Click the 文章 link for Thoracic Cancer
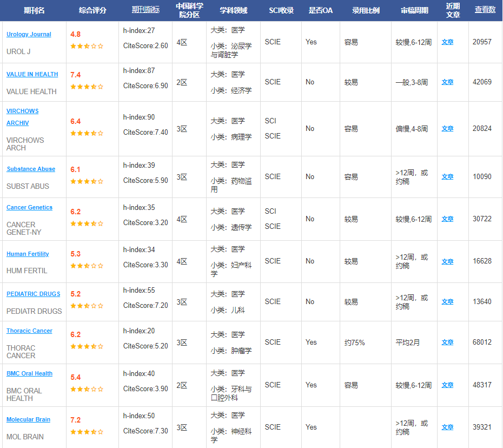The height and width of the screenshot is (448, 503). click(x=447, y=342)
